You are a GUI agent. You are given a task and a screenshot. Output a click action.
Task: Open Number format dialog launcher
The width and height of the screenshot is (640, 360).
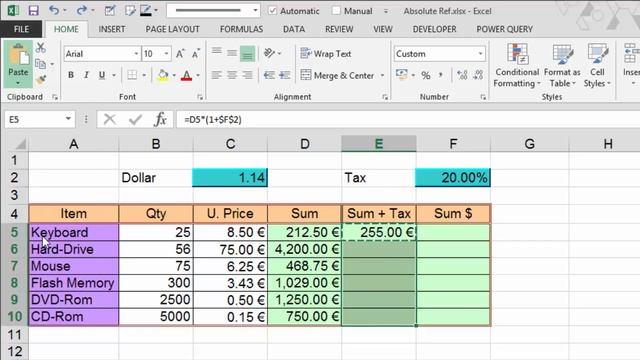483,97
